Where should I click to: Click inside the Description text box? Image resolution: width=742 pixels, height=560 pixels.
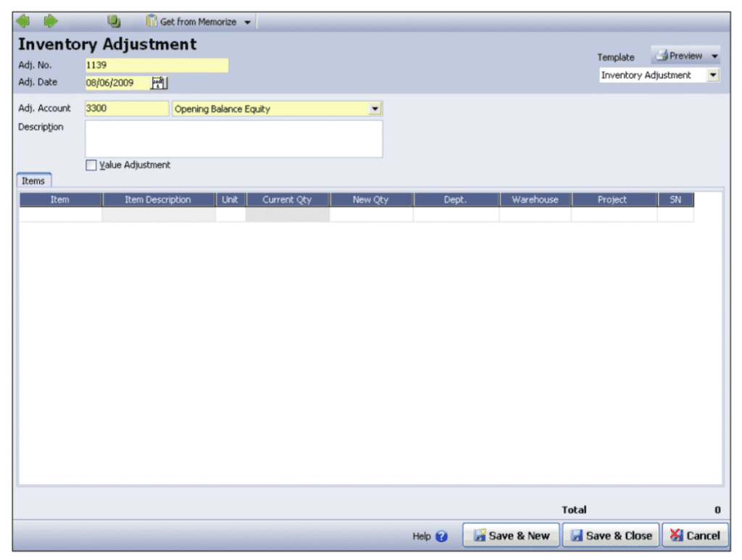point(233,138)
